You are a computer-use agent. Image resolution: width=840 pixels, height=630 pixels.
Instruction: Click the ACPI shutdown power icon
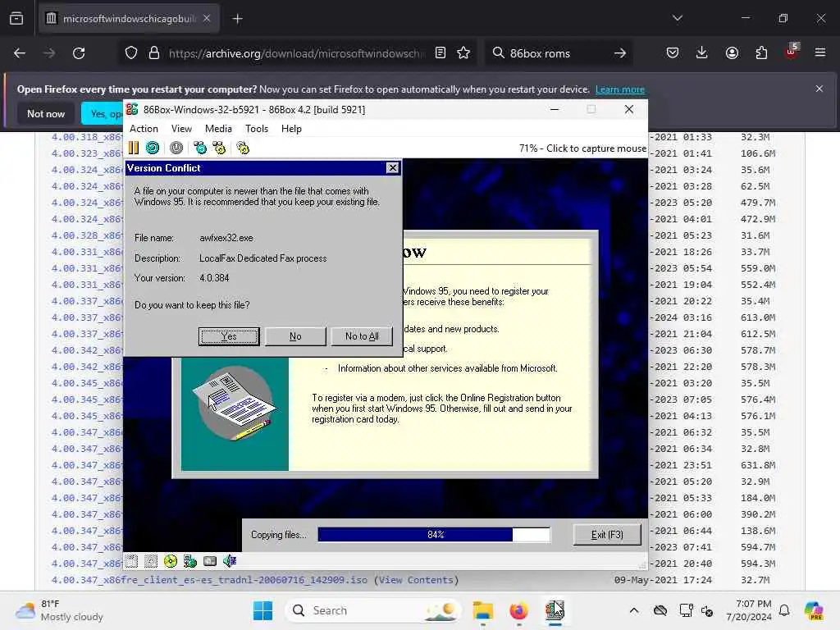click(176, 148)
